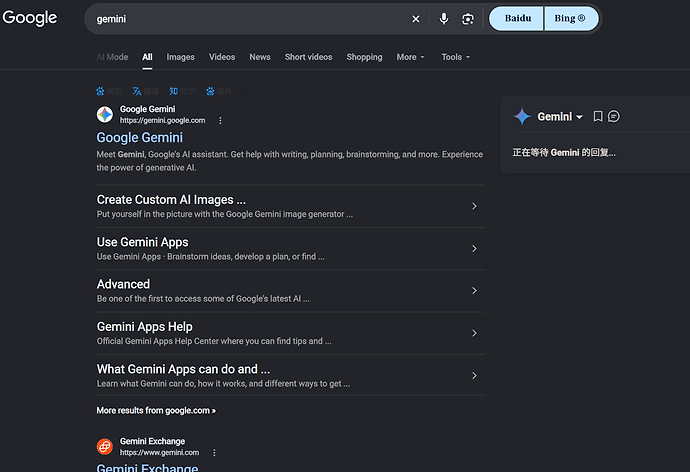Click More results from google.com
The height and width of the screenshot is (472, 690).
click(x=156, y=410)
